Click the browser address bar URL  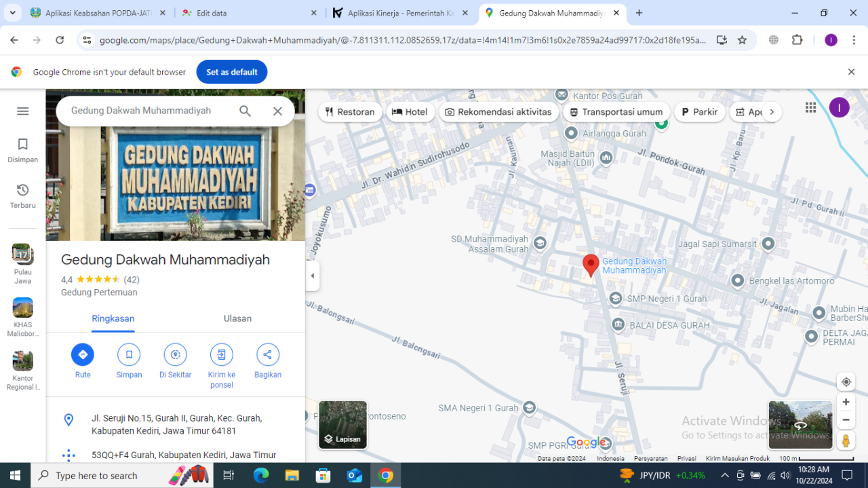pos(403,40)
